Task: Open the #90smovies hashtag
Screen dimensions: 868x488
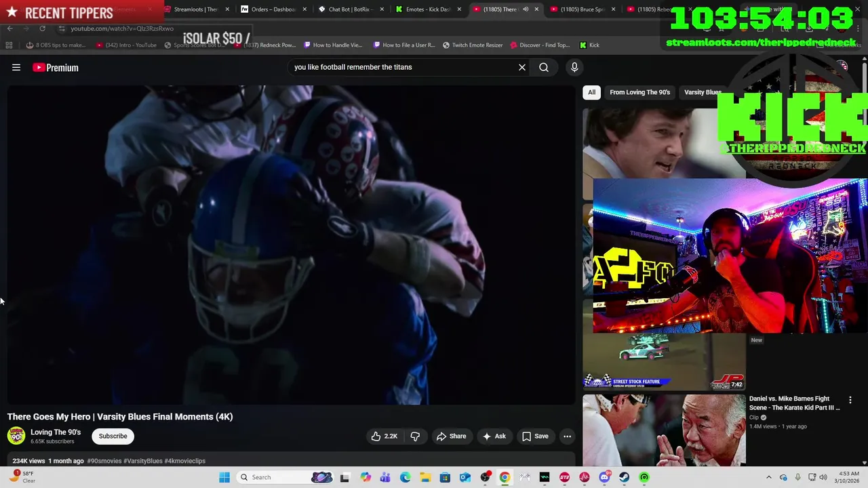Action: [104, 461]
